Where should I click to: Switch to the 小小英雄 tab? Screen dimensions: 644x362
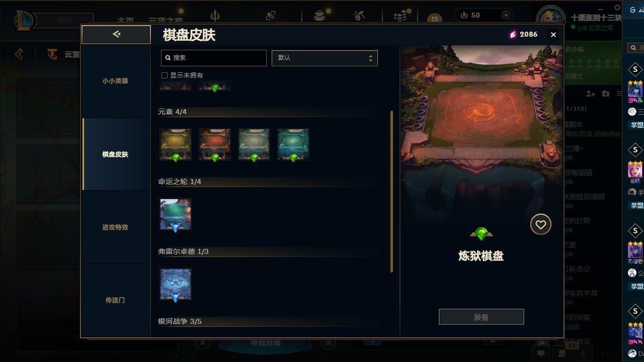click(x=115, y=81)
